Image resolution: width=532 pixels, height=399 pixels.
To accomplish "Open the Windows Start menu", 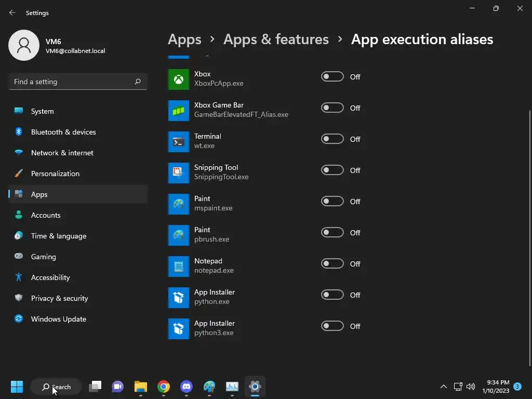I will (x=17, y=387).
